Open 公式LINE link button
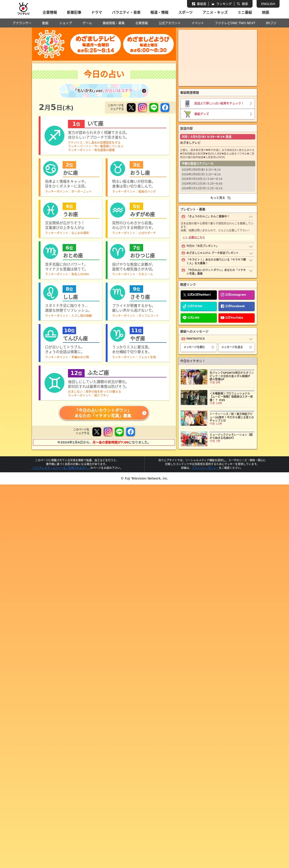The width and height of the screenshot is (289, 868). tap(199, 318)
